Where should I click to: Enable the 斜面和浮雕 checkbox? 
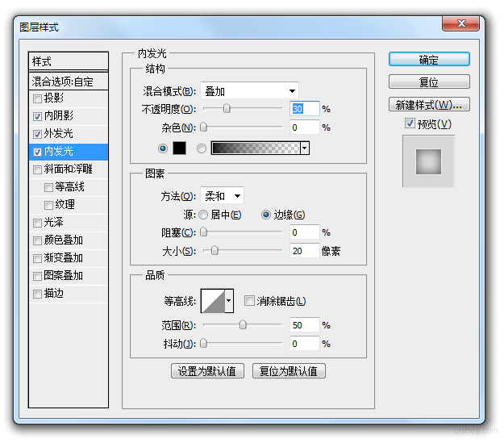click(x=37, y=169)
